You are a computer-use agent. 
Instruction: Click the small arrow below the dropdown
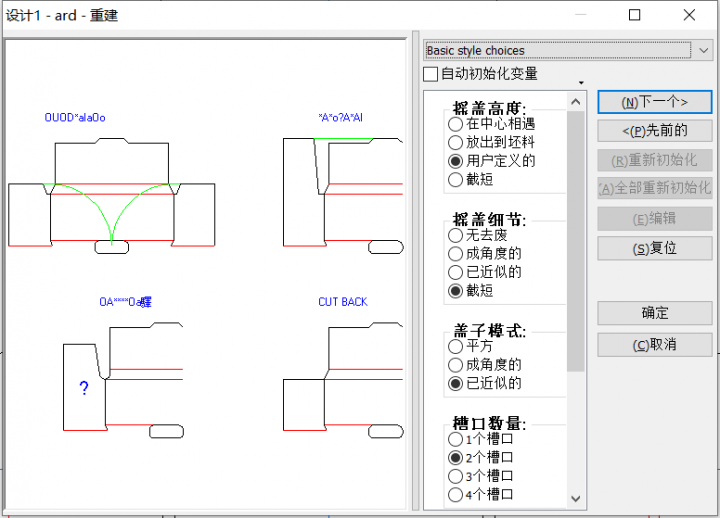point(581,83)
